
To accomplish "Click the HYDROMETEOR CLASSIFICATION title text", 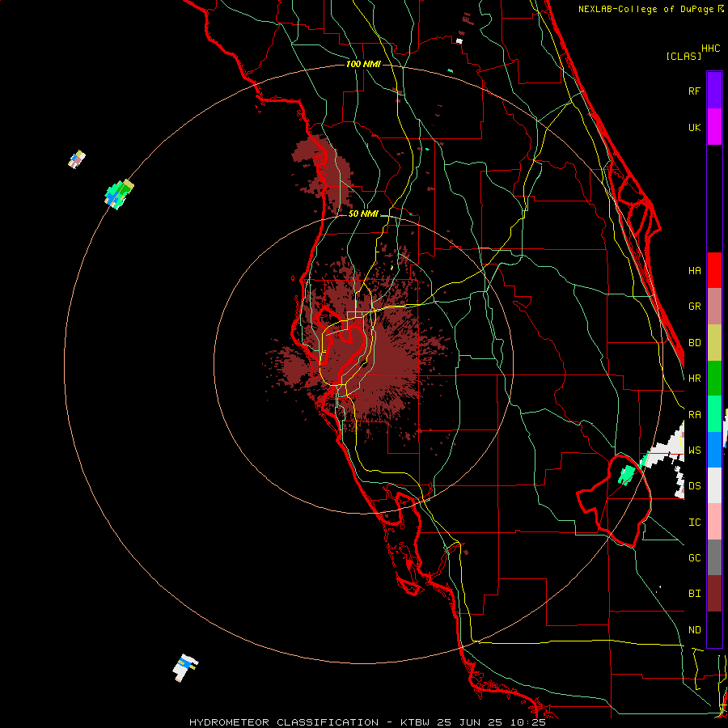I will 284,722.
